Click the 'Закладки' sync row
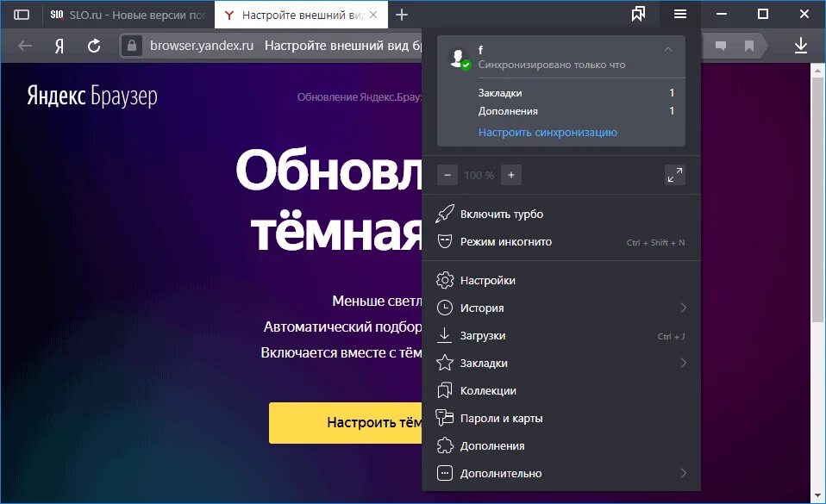 [x=576, y=93]
